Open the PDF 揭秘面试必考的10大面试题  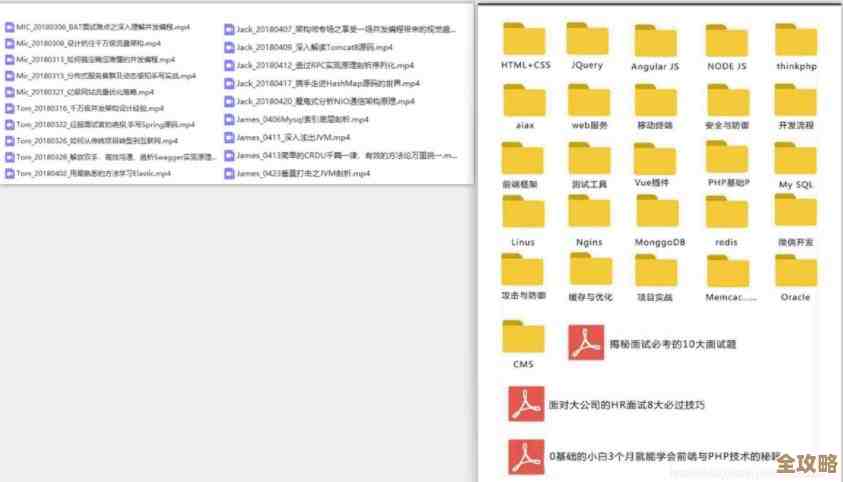(x=652, y=343)
